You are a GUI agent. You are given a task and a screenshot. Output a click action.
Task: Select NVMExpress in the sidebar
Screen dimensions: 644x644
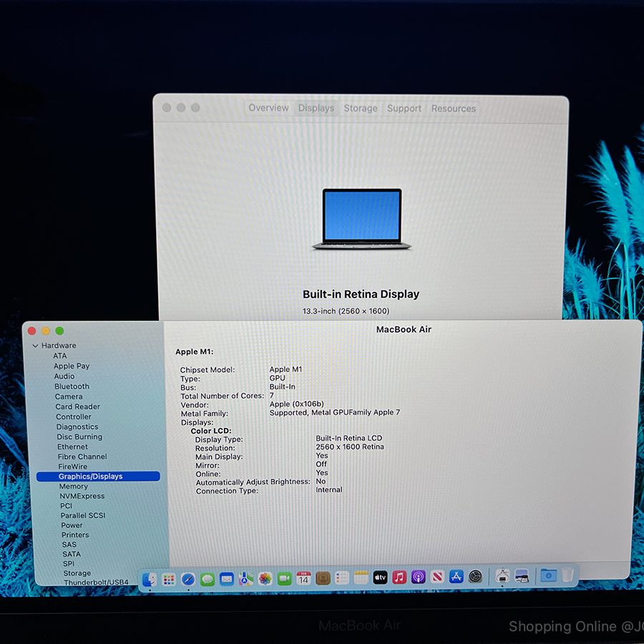click(82, 496)
